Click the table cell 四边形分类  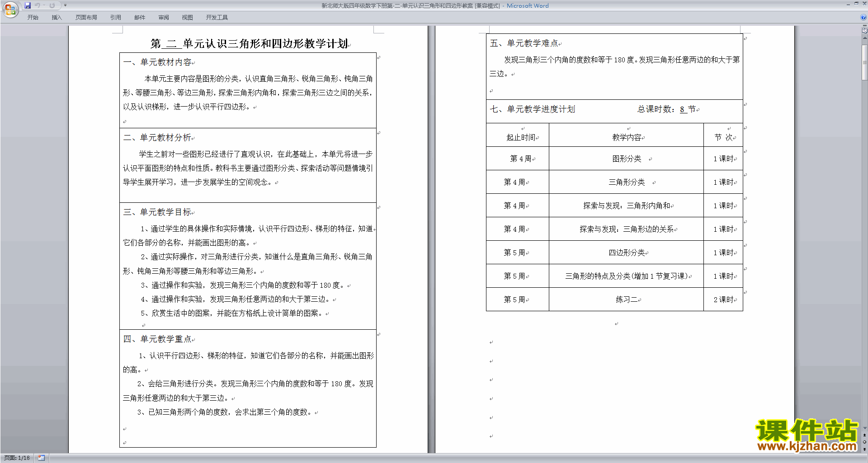tap(627, 253)
